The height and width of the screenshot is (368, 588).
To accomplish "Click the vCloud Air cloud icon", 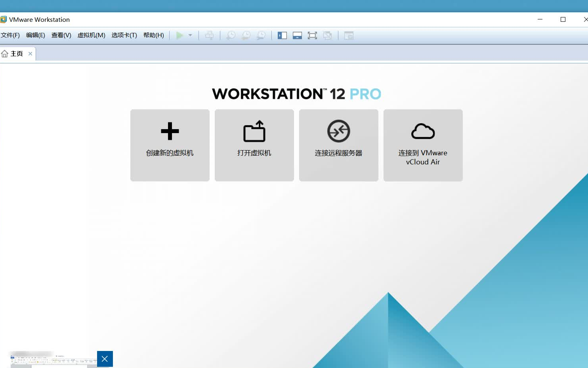I will (x=423, y=131).
